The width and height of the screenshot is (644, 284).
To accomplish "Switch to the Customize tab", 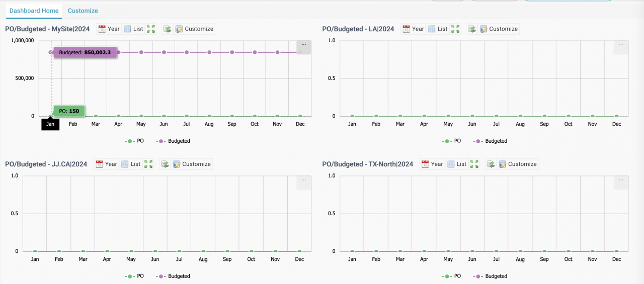I will click(83, 11).
